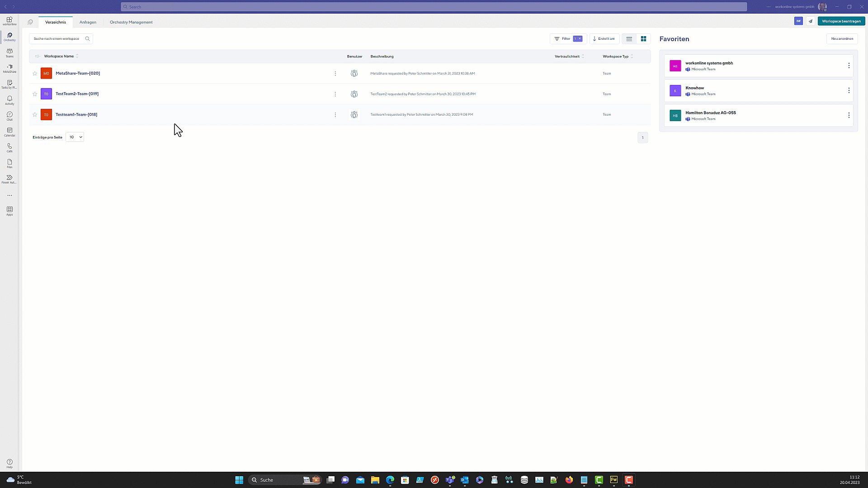The height and width of the screenshot is (488, 868).
Task: Open Outlook from taskbar
Action: pos(465,480)
